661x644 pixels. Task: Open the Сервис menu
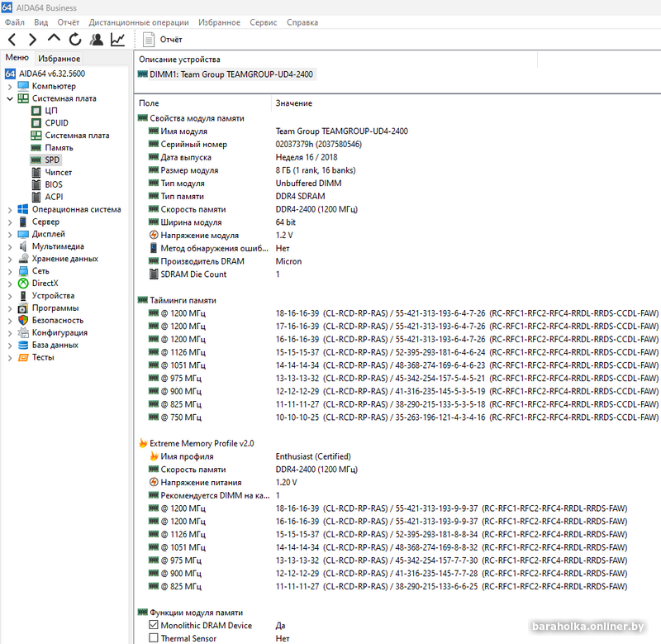pyautogui.click(x=263, y=22)
